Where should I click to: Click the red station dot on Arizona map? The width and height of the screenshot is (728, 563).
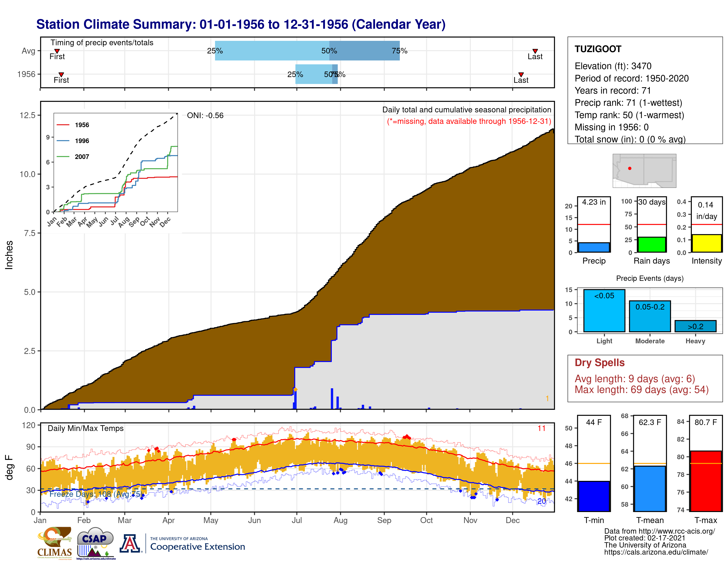630,168
